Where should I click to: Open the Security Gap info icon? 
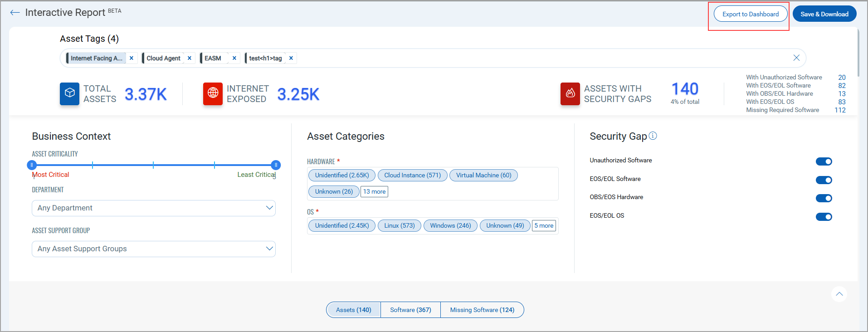(x=653, y=136)
